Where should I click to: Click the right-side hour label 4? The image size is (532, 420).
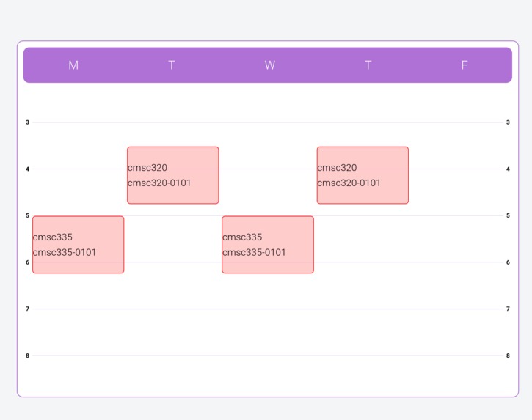click(508, 169)
